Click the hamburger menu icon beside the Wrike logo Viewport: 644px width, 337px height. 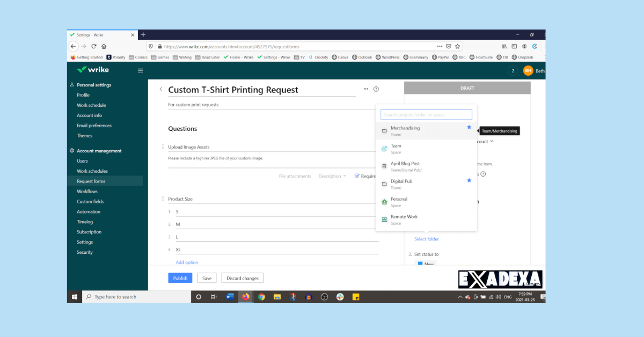coord(140,70)
